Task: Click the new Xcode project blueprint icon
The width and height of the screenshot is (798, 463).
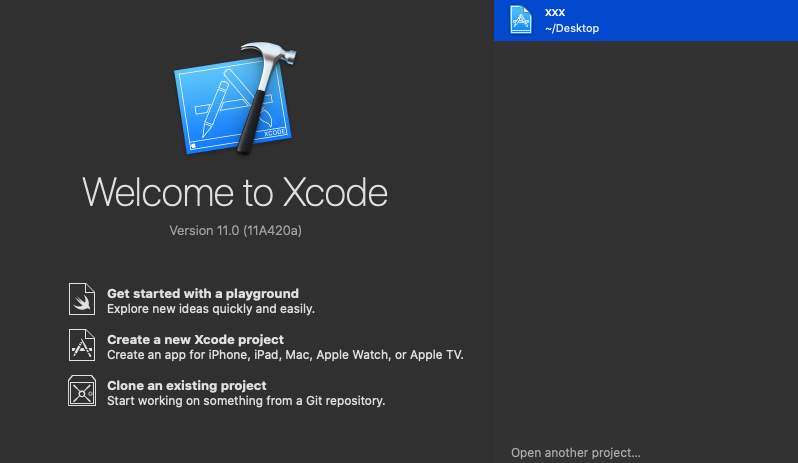Action: pyautogui.click(x=82, y=345)
